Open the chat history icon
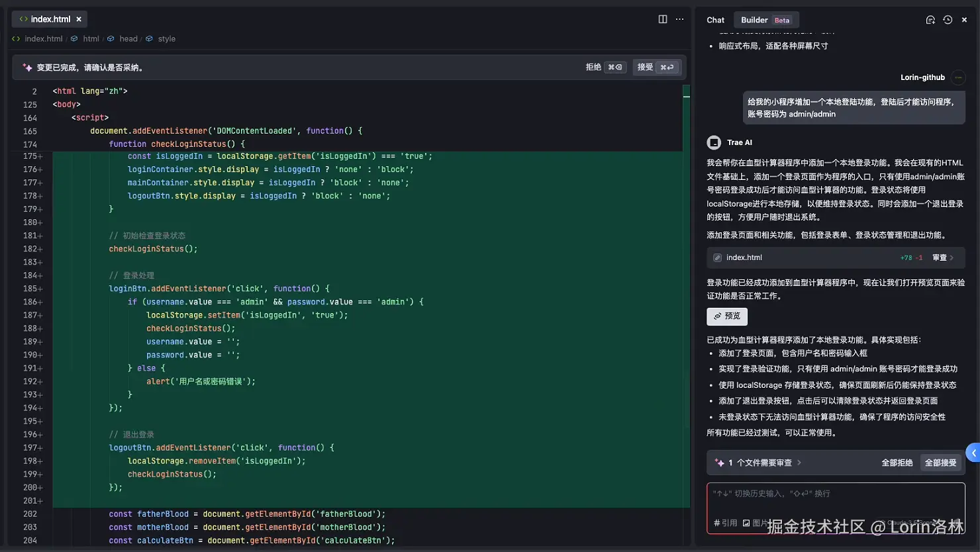Image resolution: width=980 pixels, height=552 pixels. 948,20
